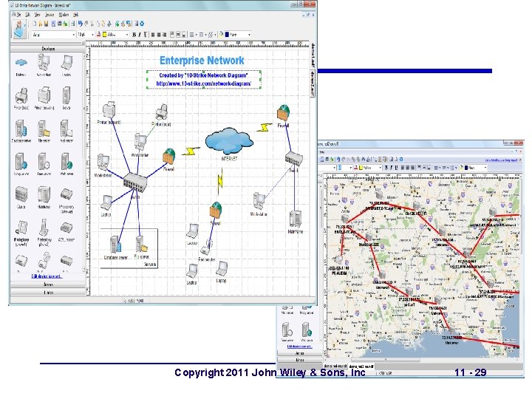
Task: Click the yellow swatch in map window toolbar
Action: point(361,168)
